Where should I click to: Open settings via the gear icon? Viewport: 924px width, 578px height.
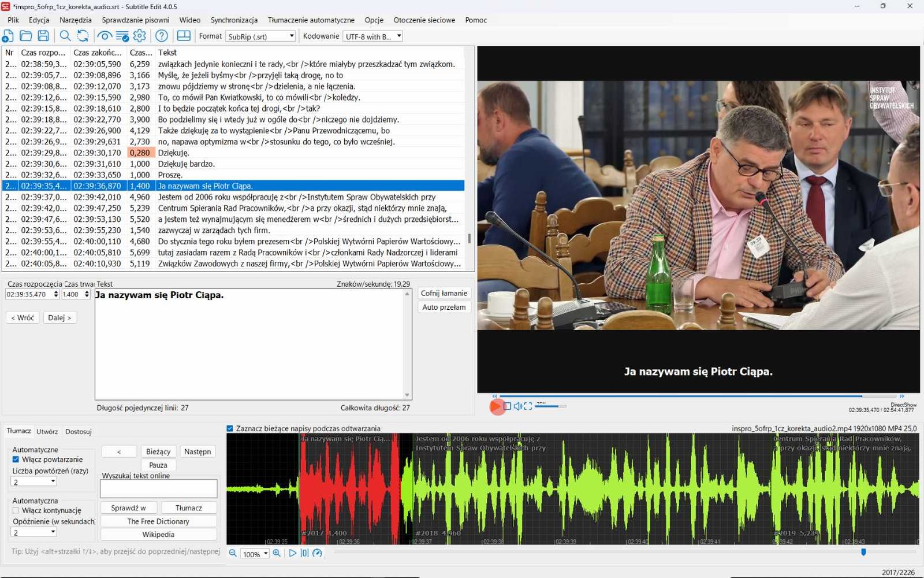(140, 36)
